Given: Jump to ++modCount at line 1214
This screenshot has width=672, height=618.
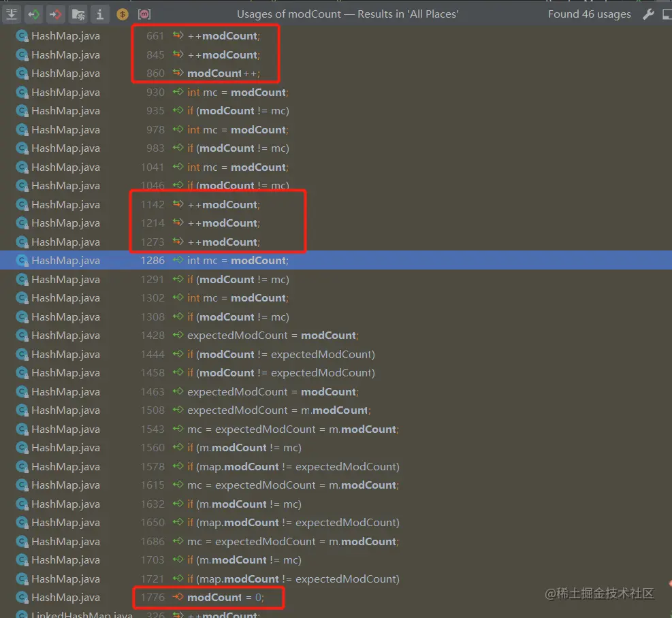Looking at the screenshot, I should click(x=336, y=223).
